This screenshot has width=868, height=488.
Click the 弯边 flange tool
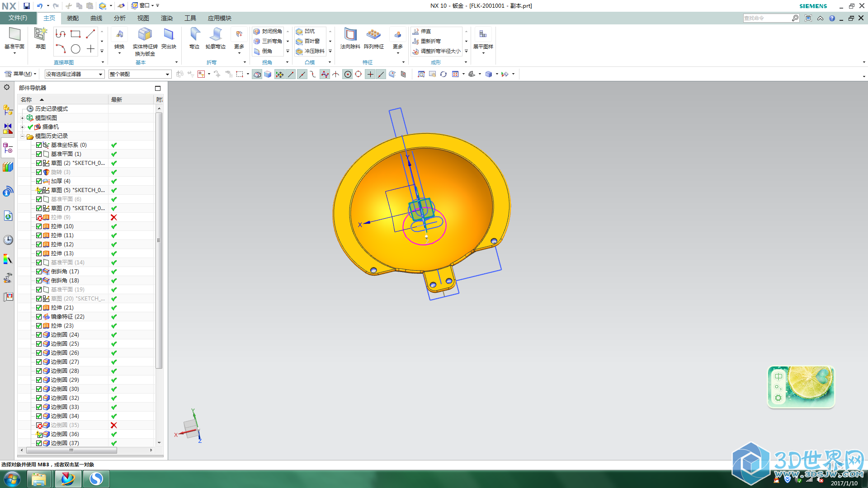tap(194, 38)
